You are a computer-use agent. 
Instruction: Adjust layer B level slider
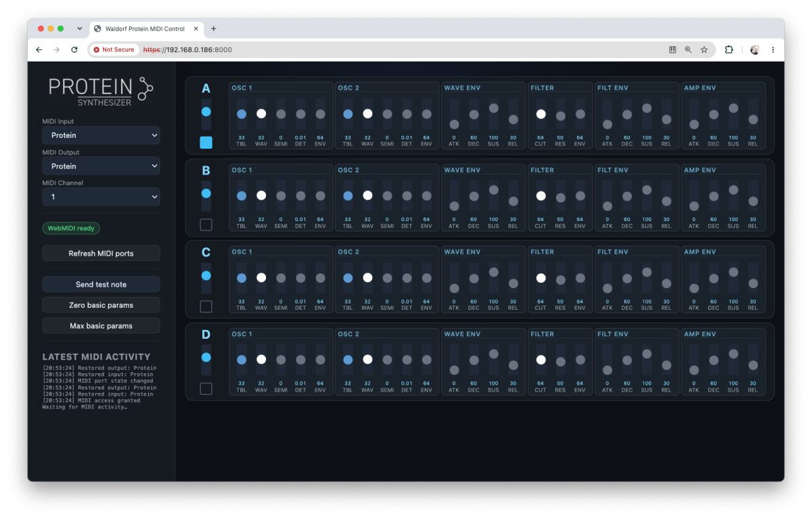206,196
